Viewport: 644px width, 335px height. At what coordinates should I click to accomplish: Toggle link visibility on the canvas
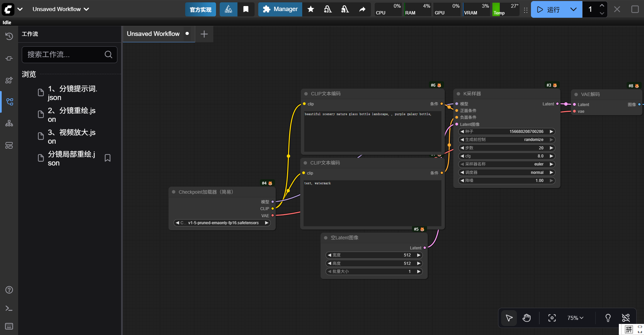(x=626, y=318)
